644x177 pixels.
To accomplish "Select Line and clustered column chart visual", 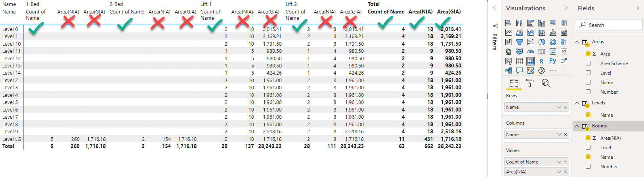I will coord(553,33).
